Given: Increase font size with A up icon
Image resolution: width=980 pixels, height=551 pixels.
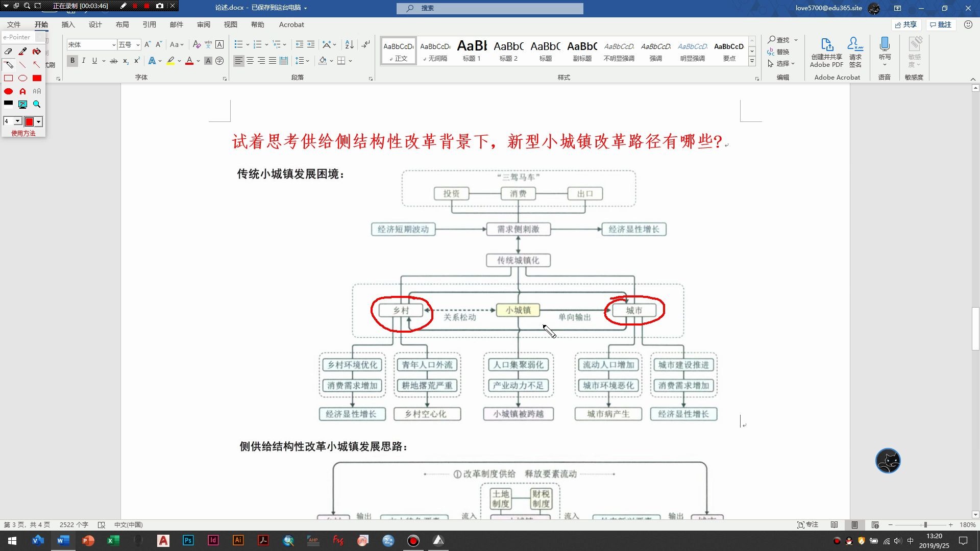Looking at the screenshot, I should [148, 45].
